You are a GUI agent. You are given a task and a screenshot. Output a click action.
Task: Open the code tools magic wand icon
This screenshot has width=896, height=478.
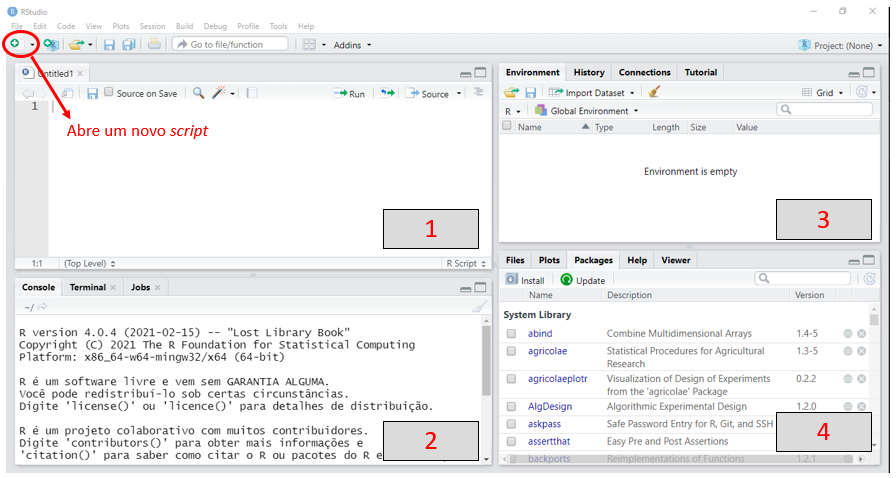tap(219, 93)
